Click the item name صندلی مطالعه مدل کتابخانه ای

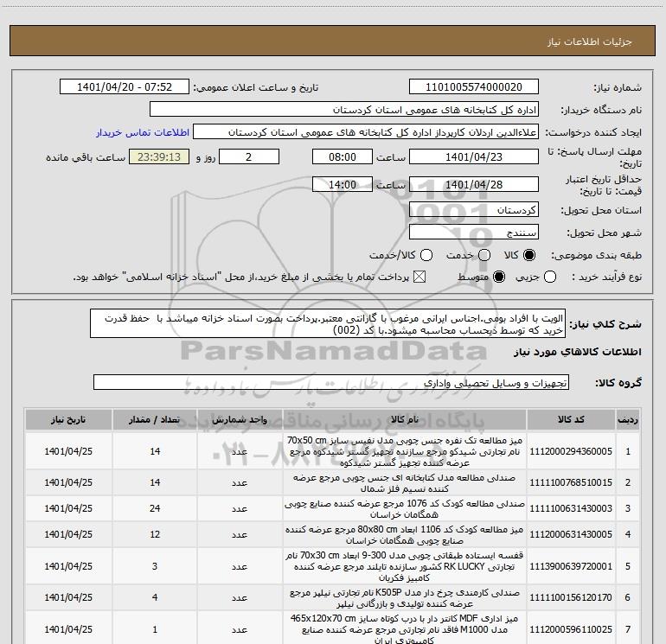405,482
